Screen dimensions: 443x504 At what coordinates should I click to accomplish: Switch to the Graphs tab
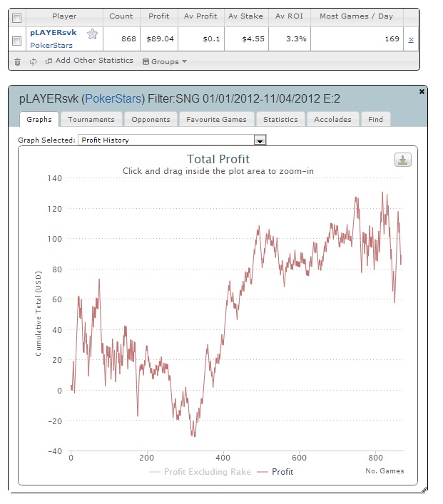[x=39, y=119]
